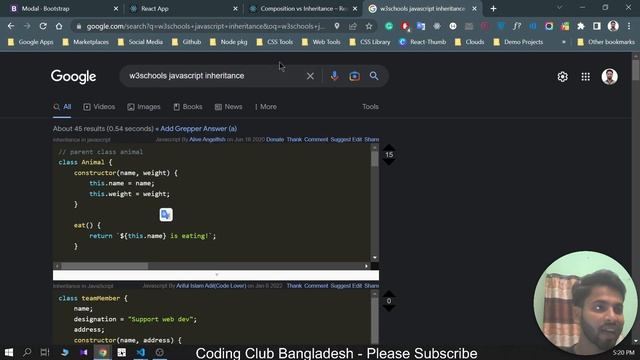Click the Google search input field
This screenshot has width=640, height=360.
(x=214, y=76)
